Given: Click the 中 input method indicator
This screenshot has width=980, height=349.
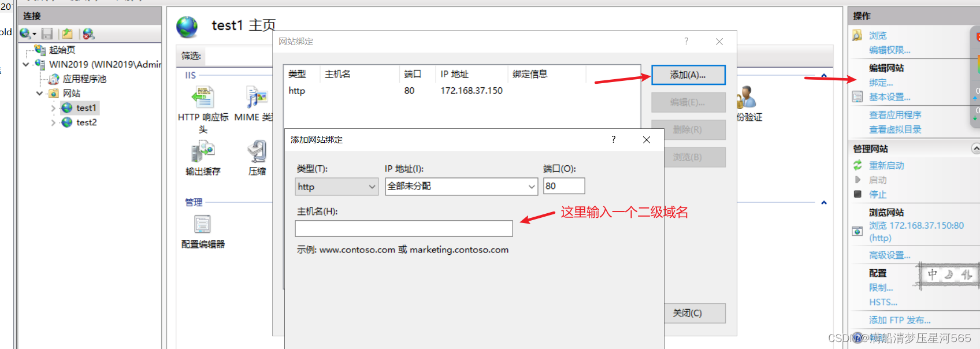Looking at the screenshot, I should 932,274.
